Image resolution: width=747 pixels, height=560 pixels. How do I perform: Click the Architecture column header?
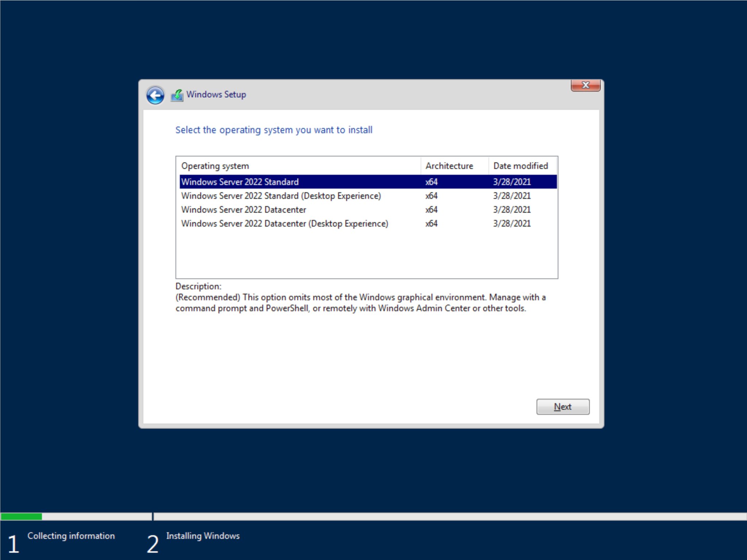tap(449, 166)
